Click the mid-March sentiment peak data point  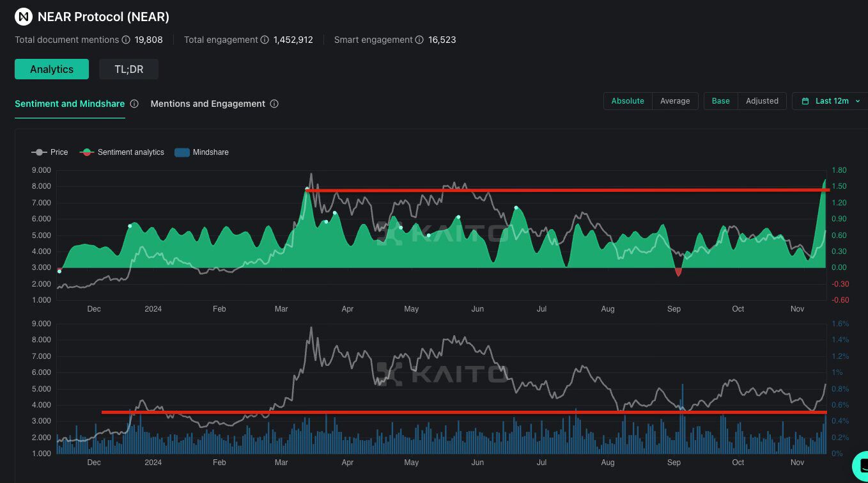[x=307, y=189]
